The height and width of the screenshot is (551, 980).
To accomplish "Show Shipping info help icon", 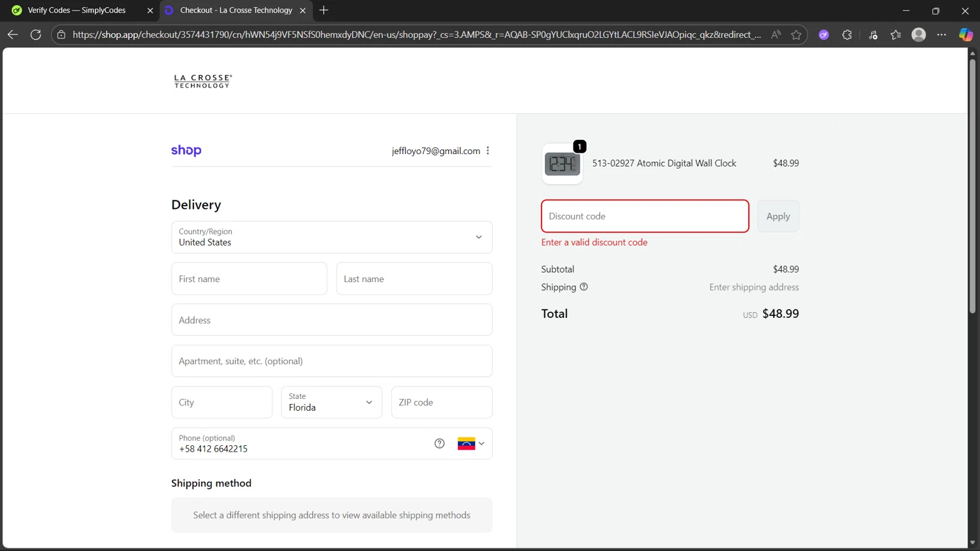I will [584, 287].
